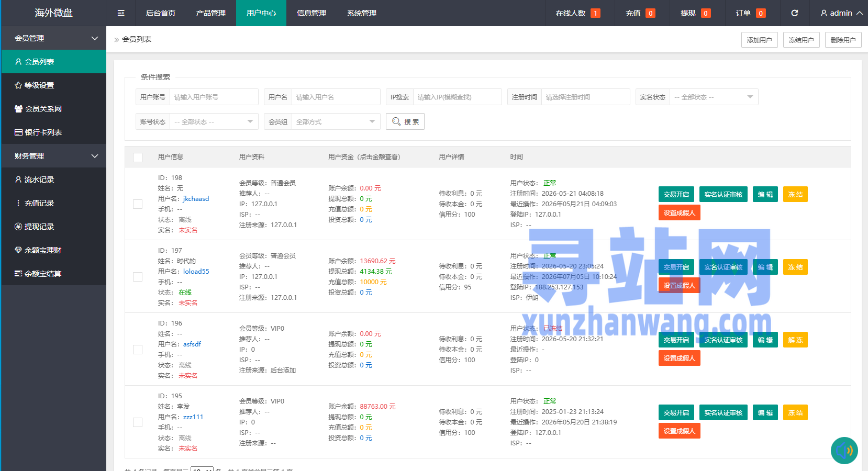Open the 账号状态 dropdown
This screenshot has height=471, width=868.
pyautogui.click(x=214, y=121)
